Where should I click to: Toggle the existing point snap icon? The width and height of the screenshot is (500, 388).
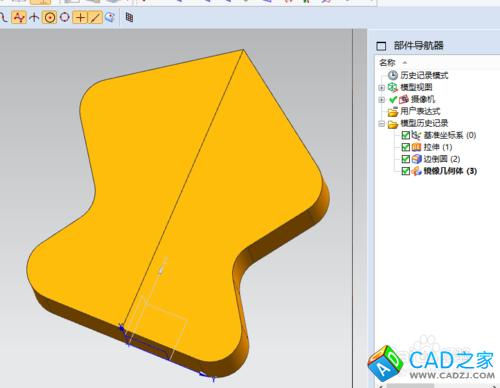pos(80,17)
